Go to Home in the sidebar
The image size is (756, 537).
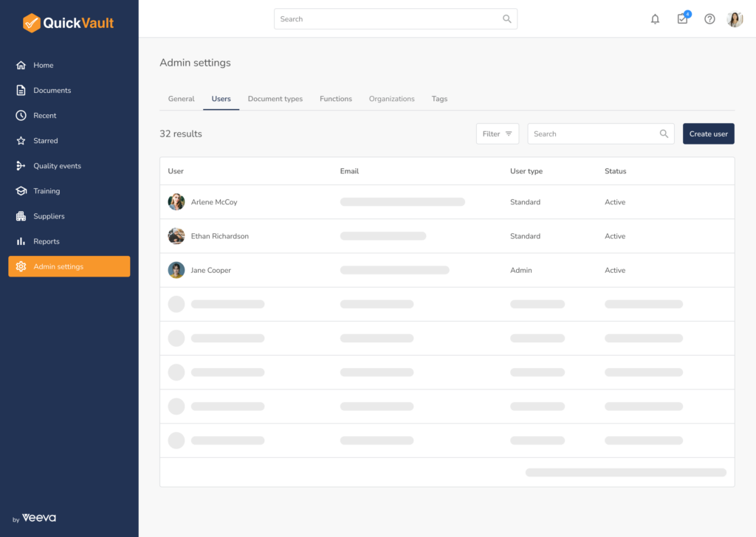(43, 66)
